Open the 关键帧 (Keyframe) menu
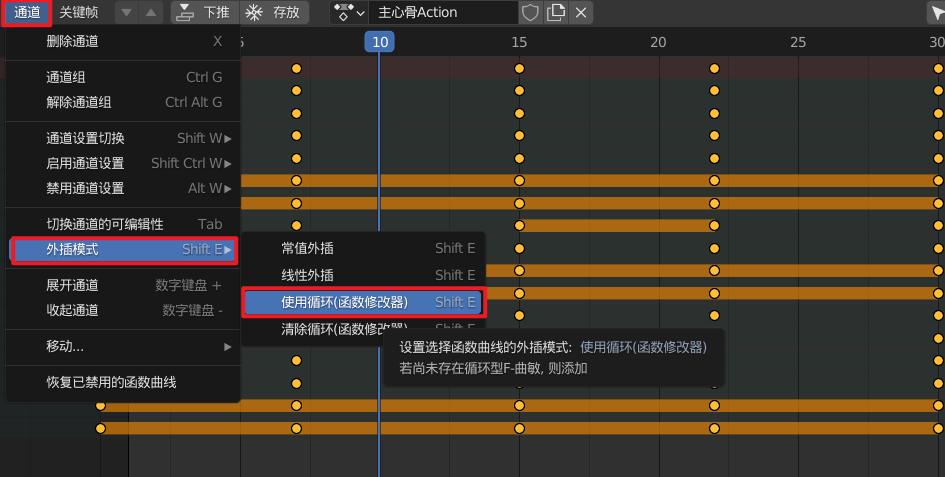 pos(79,13)
